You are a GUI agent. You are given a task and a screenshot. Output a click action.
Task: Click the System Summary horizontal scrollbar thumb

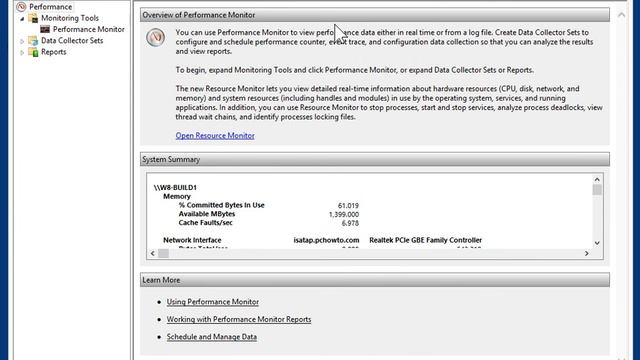[x=163, y=253]
